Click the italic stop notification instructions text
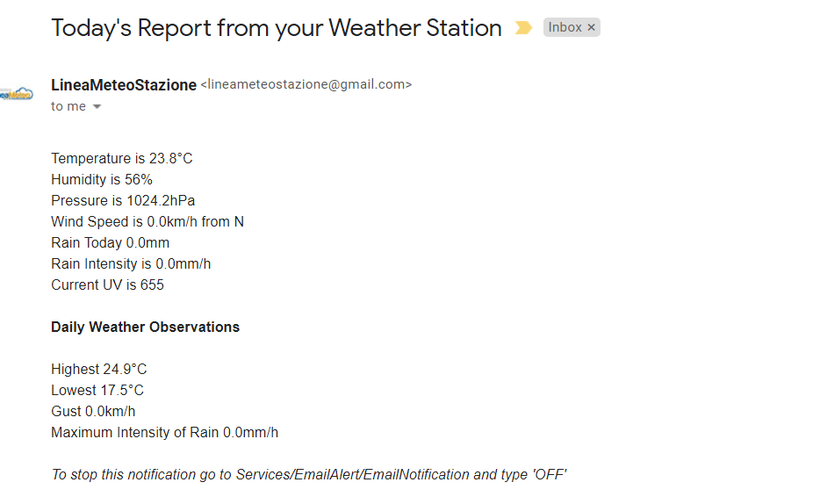 pyautogui.click(x=308, y=475)
